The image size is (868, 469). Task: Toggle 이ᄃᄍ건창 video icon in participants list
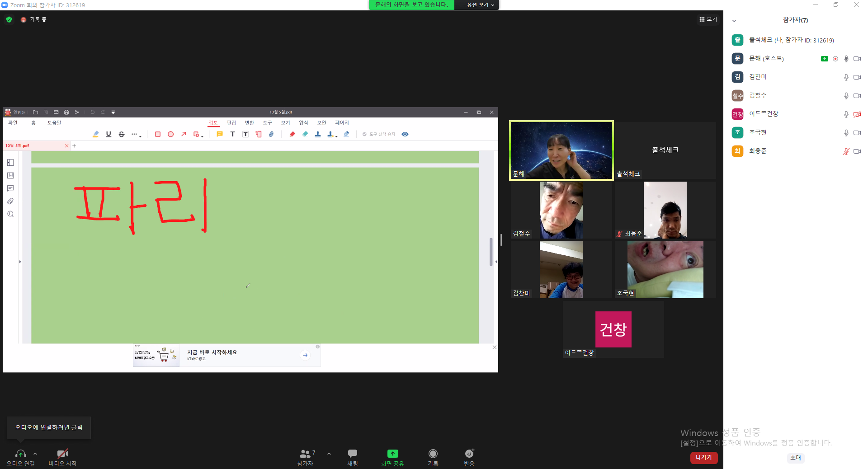click(857, 114)
